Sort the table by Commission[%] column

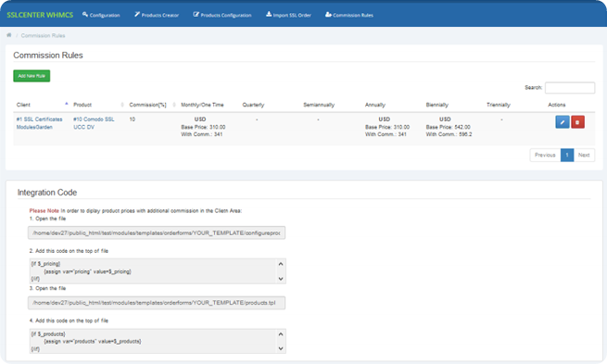[x=152, y=105]
